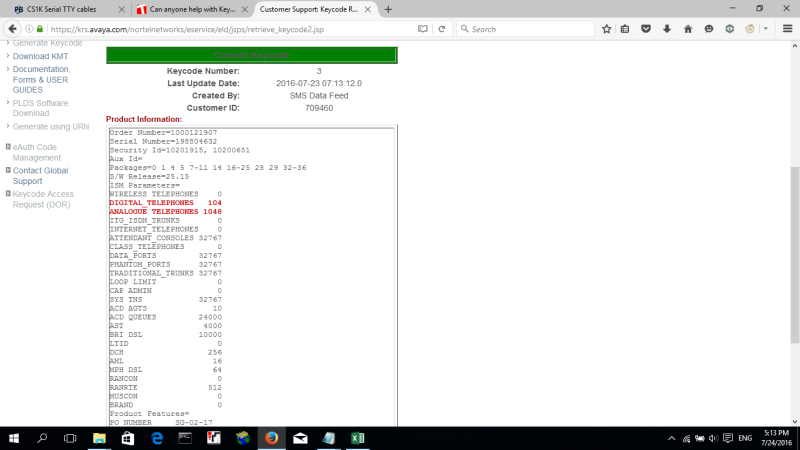Click the scroll down arrow of page
800x450 pixels.
[x=795, y=422]
